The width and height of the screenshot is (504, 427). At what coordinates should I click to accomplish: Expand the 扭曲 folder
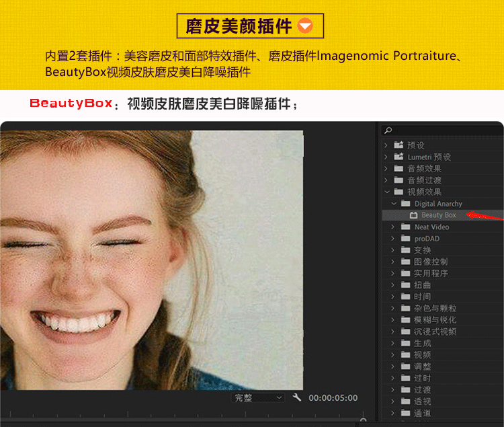coord(393,285)
